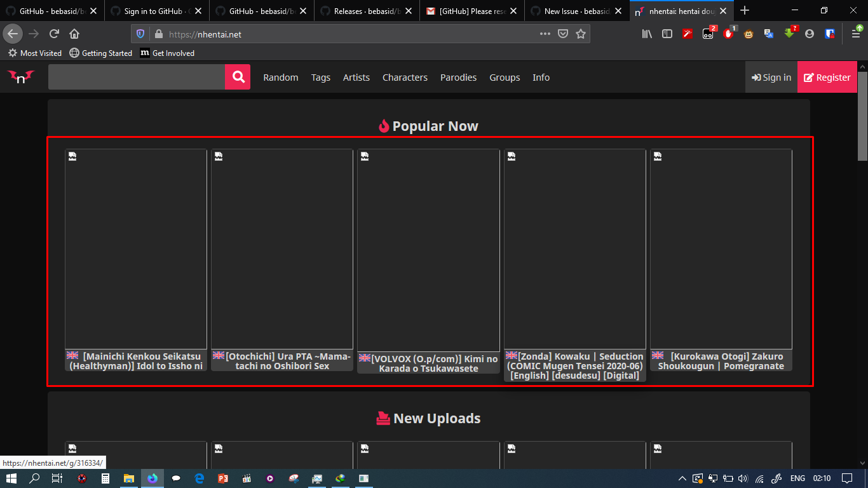The image size is (868, 488).
Task: Click the translate extension icon
Action: tap(769, 34)
